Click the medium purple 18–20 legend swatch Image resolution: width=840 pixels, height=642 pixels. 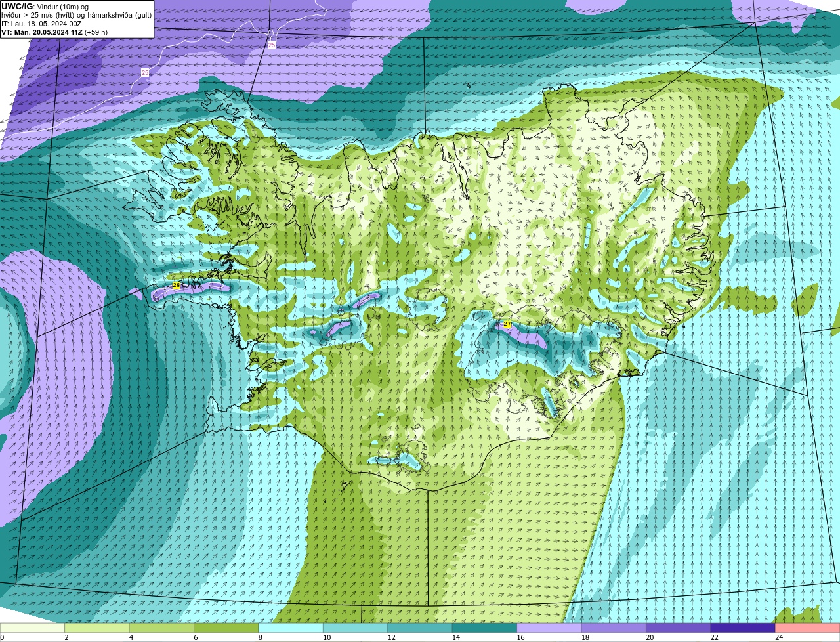(x=614, y=628)
